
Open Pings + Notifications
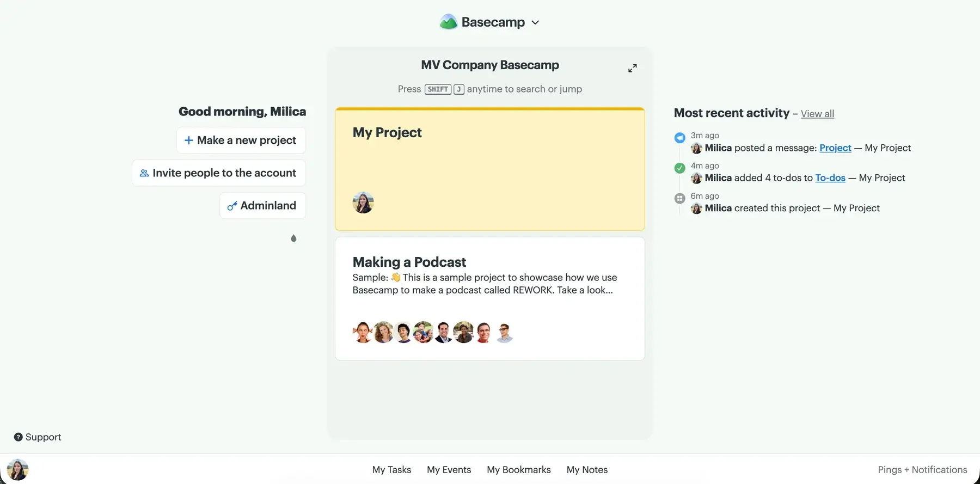(922, 470)
